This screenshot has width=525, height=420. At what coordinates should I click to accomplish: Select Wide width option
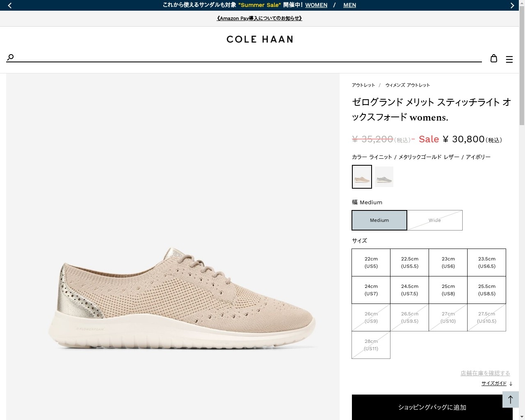tap(435, 220)
